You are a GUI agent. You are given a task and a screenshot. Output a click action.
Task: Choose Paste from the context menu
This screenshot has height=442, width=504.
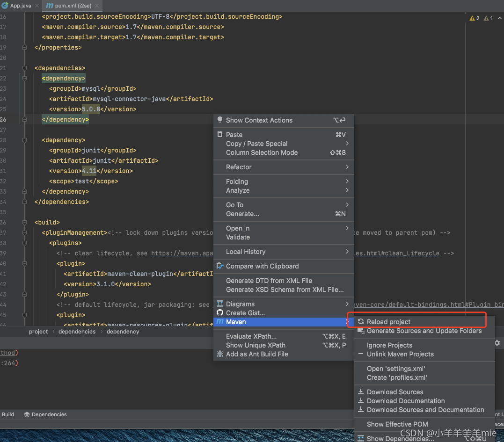284,135
